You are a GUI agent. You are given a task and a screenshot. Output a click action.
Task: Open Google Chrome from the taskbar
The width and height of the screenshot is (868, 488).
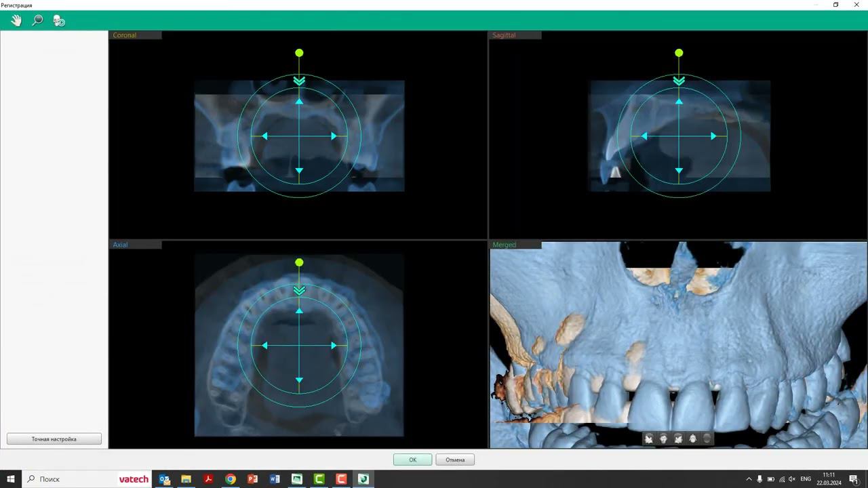(231, 479)
